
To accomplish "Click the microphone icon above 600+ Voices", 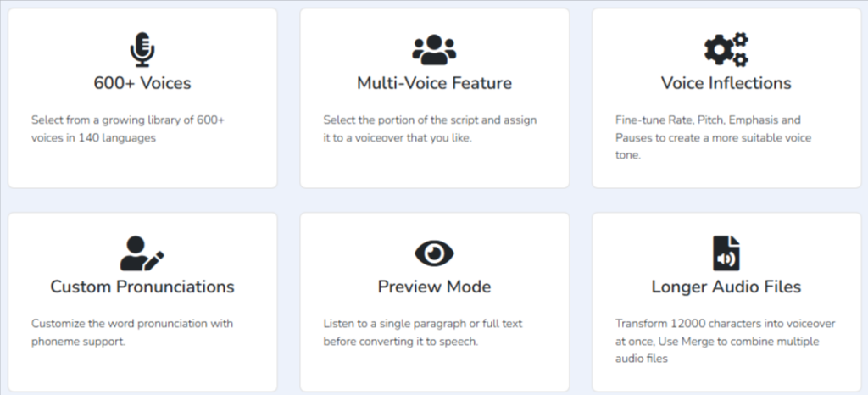I will pyautogui.click(x=142, y=50).
